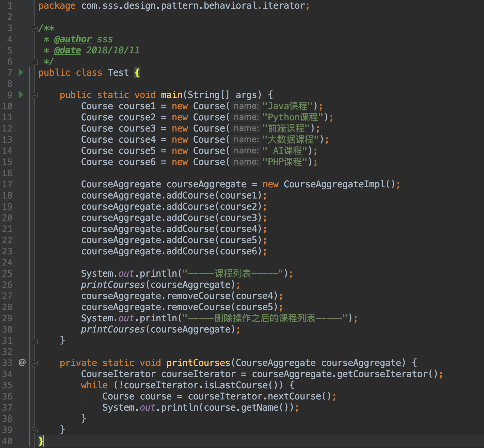Click fold end marker of main method
Screen dimensions: 484x448
click(x=35, y=341)
